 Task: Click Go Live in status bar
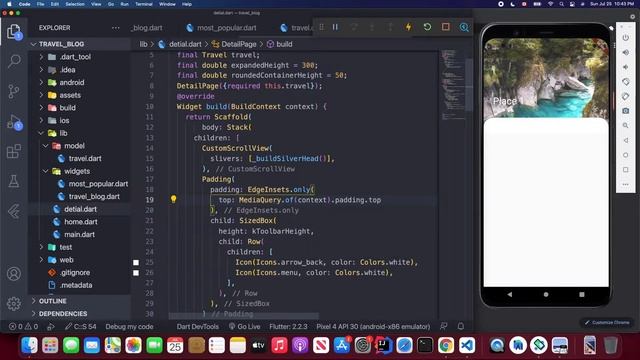click(244, 327)
